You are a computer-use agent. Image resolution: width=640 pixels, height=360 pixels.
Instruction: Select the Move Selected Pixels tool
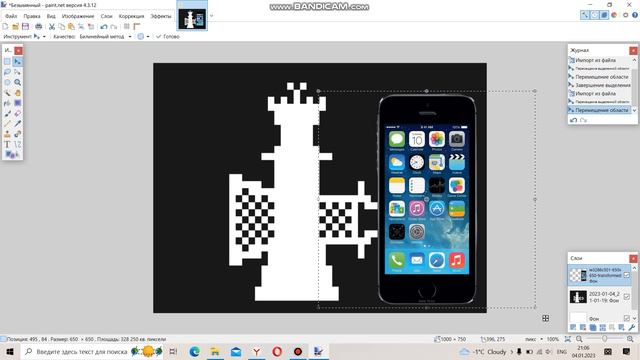[x=18, y=61]
